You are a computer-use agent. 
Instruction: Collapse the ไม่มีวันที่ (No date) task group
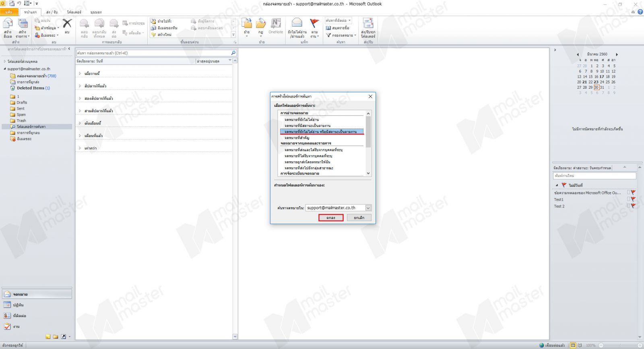[557, 185]
